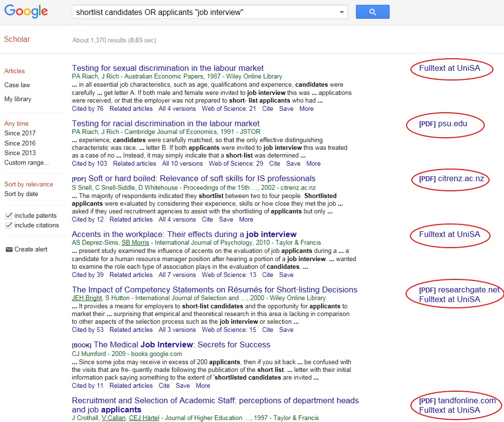Click the Create alert link
The width and height of the screenshot is (504, 422).
click(x=31, y=249)
